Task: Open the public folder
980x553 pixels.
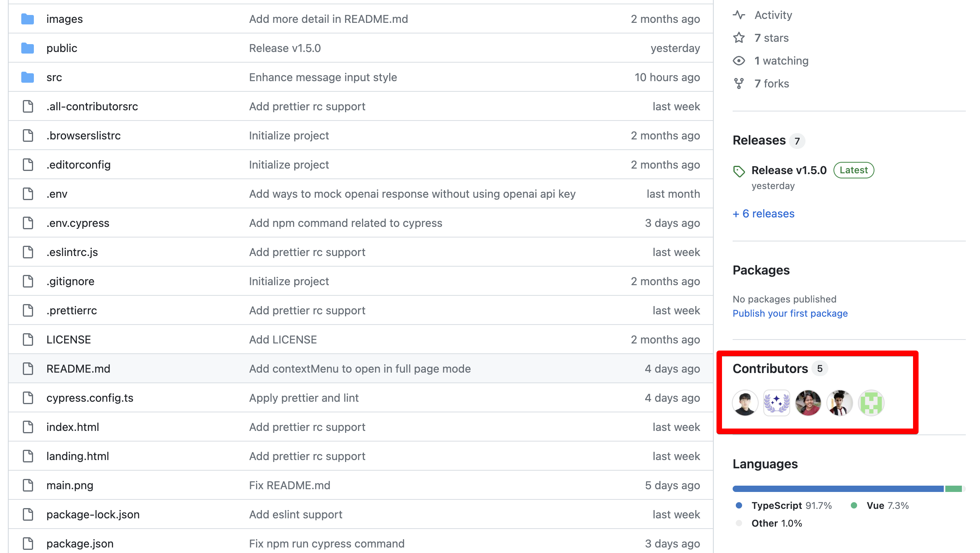Action: [x=62, y=48]
